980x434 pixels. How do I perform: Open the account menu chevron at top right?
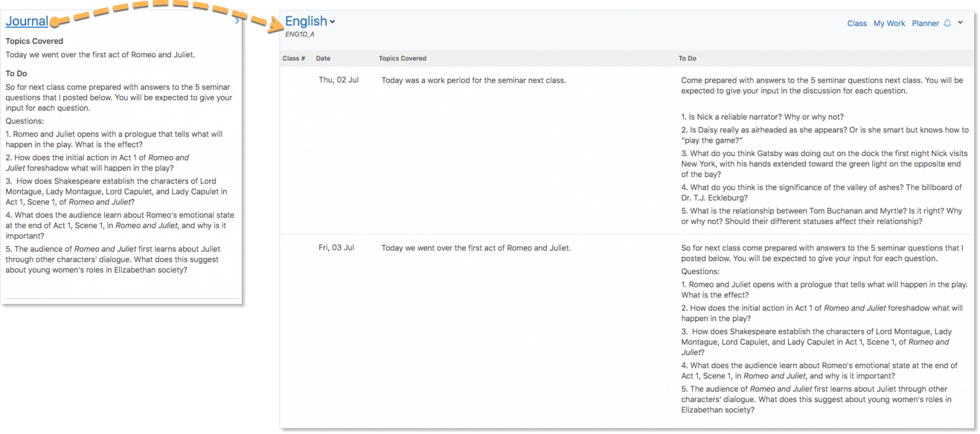960,24
